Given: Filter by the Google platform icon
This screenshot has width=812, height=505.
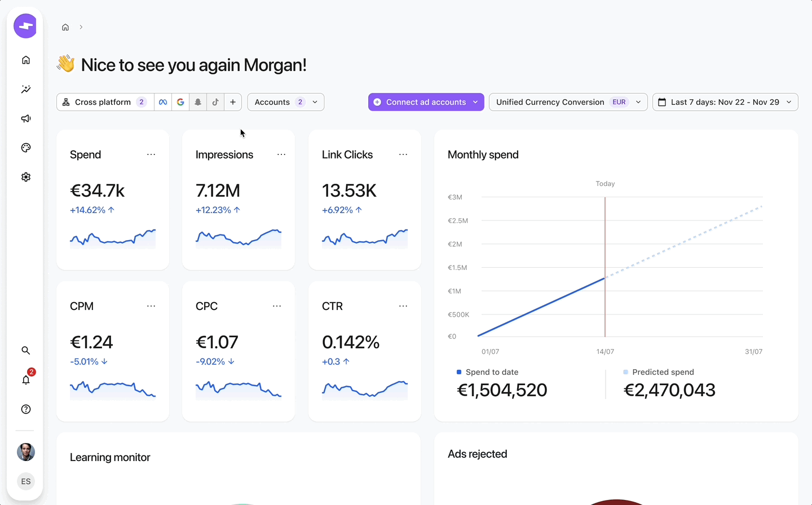Looking at the screenshot, I should [x=180, y=102].
